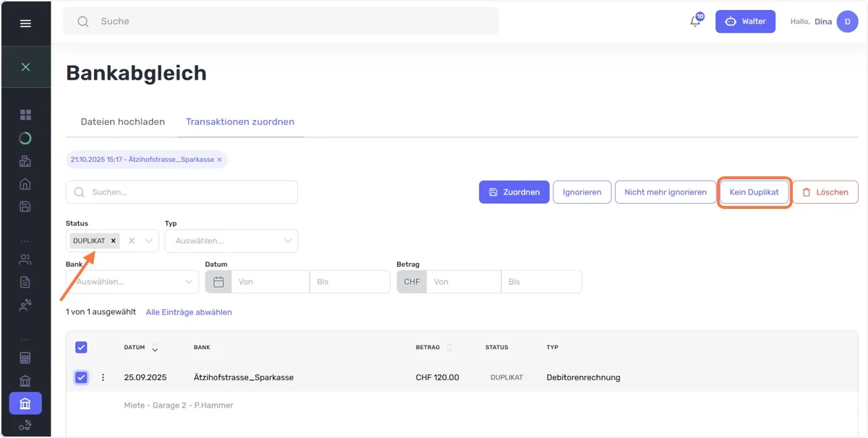This screenshot has width=868, height=438.
Task: Click the X icon in the sidebar header
Action: coord(25,66)
